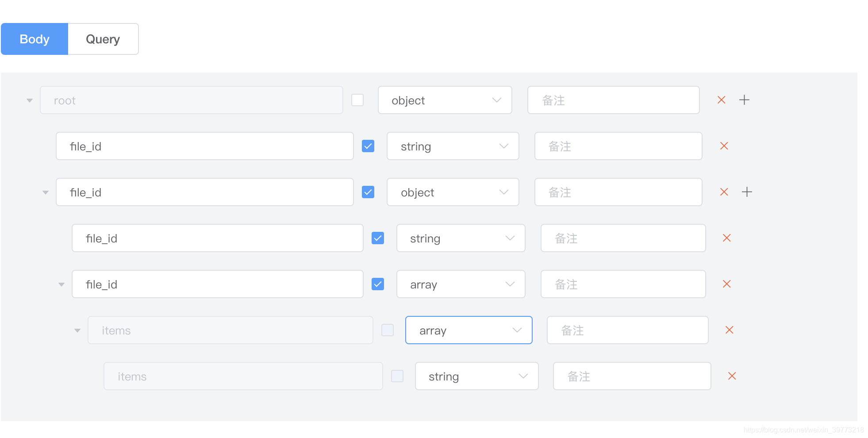Delete the root row with red X

click(721, 100)
